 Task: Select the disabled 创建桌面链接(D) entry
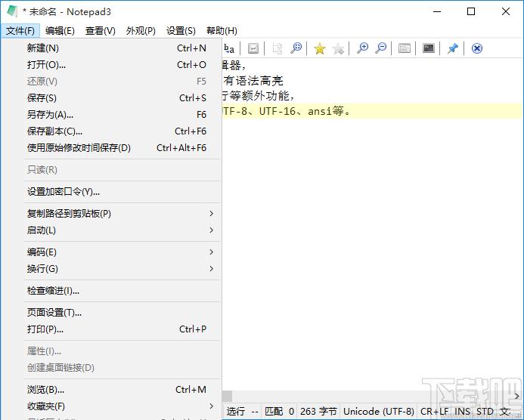click(x=111, y=368)
